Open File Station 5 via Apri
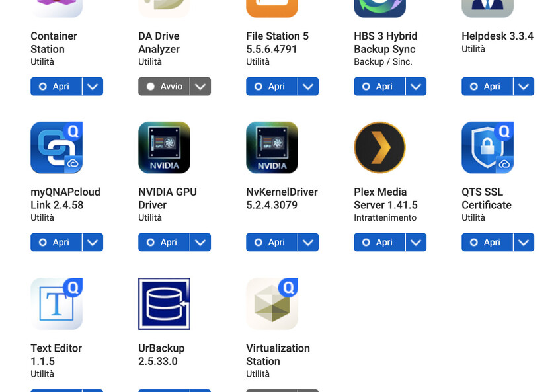This screenshot has width=558, height=392. click(272, 87)
